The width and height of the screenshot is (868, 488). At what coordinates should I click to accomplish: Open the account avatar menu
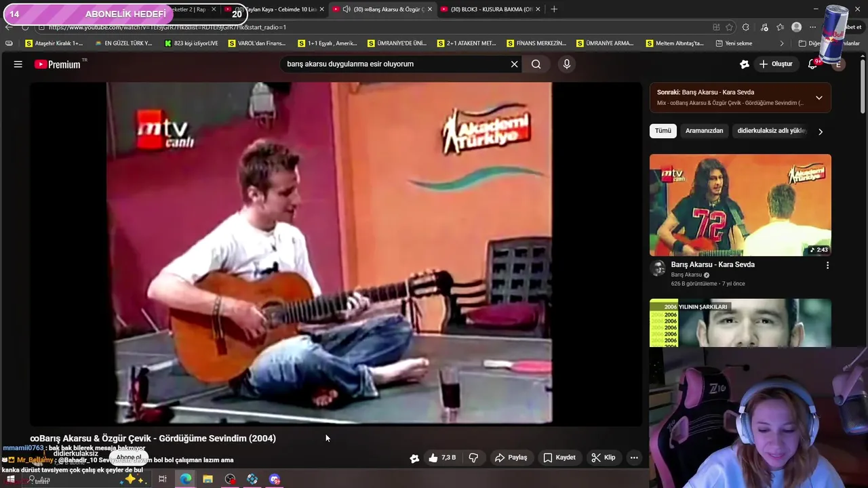point(839,64)
